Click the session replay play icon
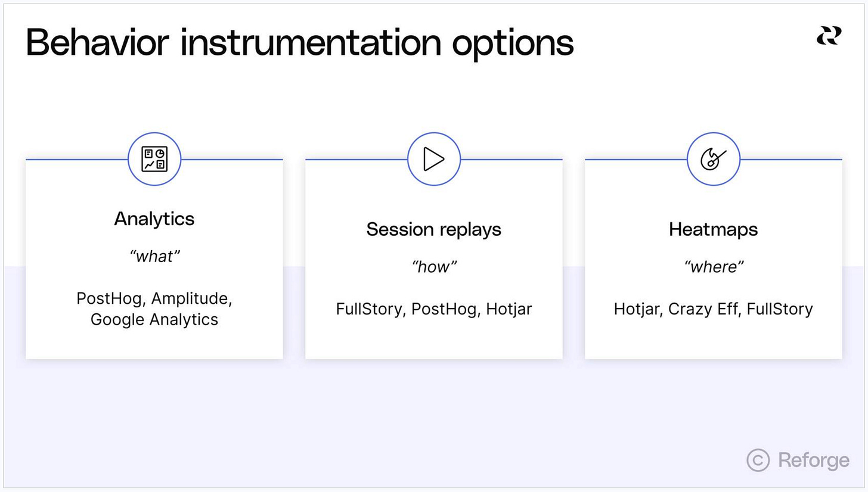The image size is (868, 492). click(433, 159)
